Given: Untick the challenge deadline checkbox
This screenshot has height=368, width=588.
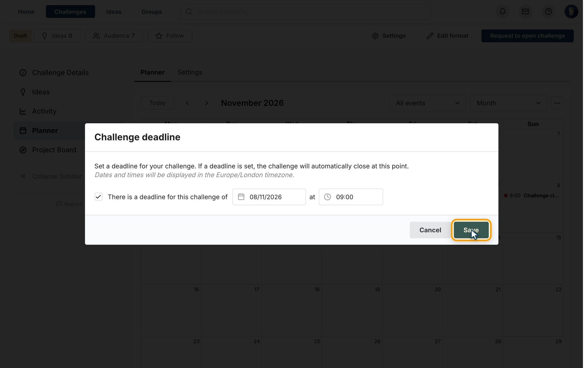Looking at the screenshot, I should pyautogui.click(x=98, y=197).
